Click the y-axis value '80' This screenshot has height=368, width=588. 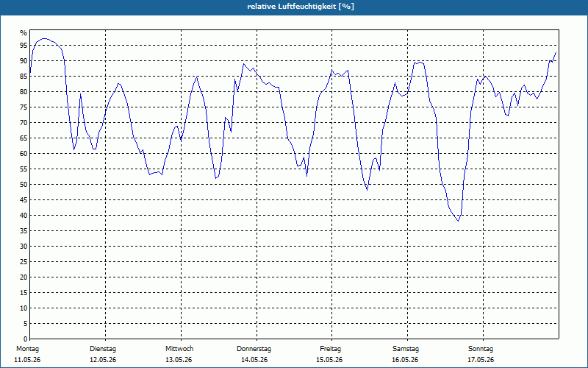(24, 91)
